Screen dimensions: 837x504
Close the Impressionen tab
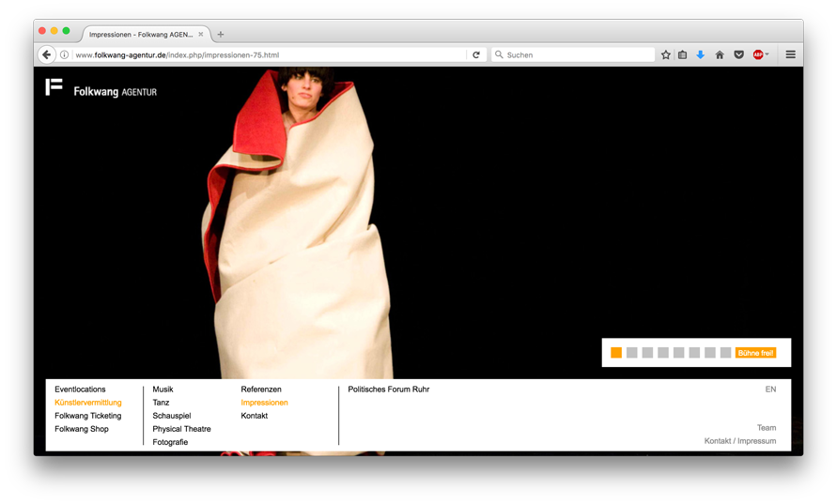tap(201, 34)
